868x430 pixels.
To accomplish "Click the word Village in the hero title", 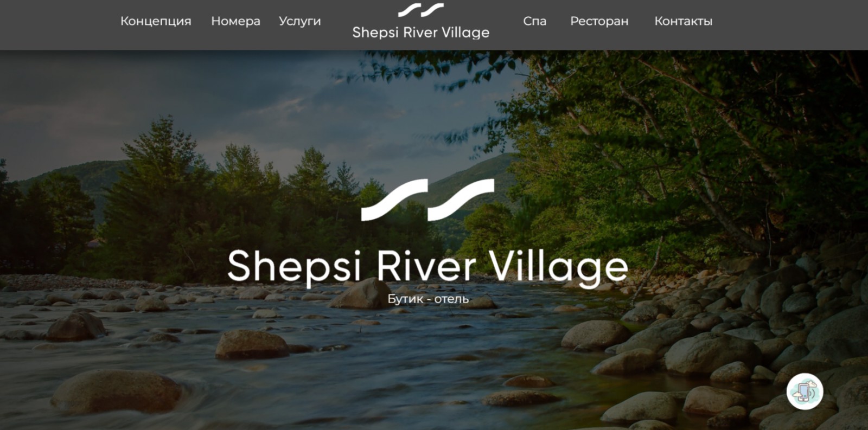I will coord(558,267).
